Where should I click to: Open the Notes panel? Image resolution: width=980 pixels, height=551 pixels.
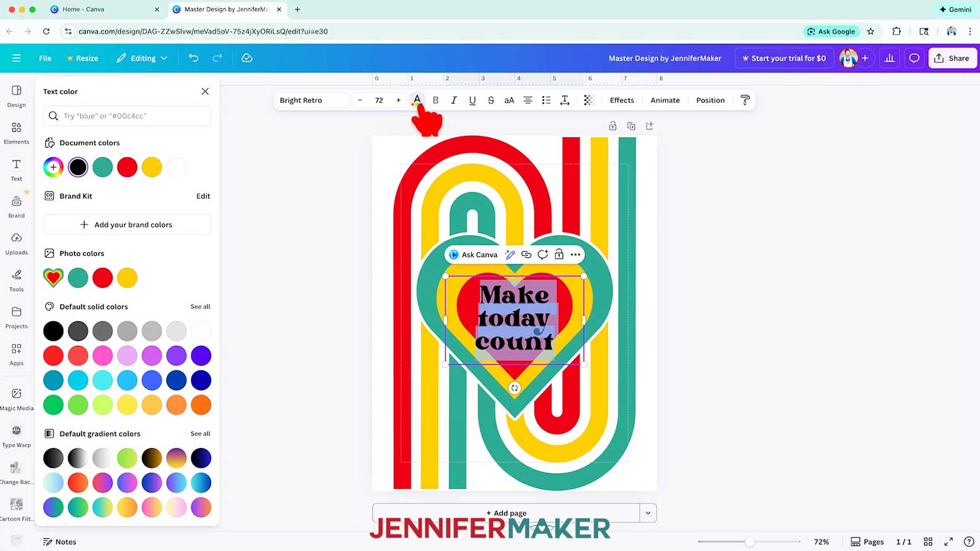click(59, 542)
